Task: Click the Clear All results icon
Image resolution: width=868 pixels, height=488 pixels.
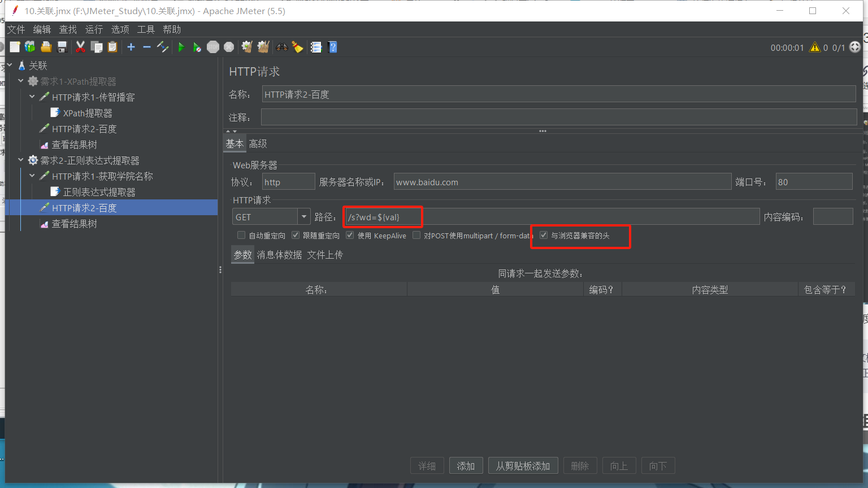Action: tap(263, 47)
